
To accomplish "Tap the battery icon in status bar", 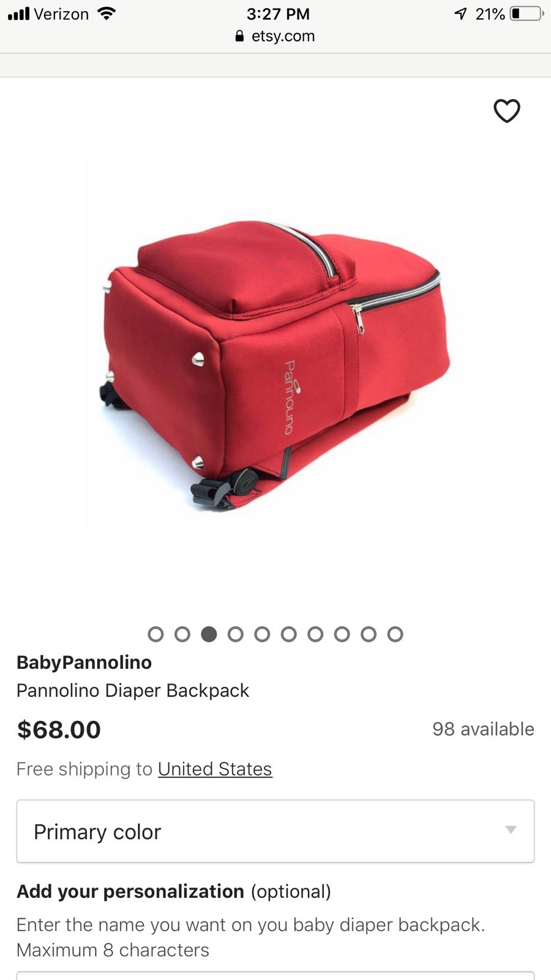I will click(527, 13).
